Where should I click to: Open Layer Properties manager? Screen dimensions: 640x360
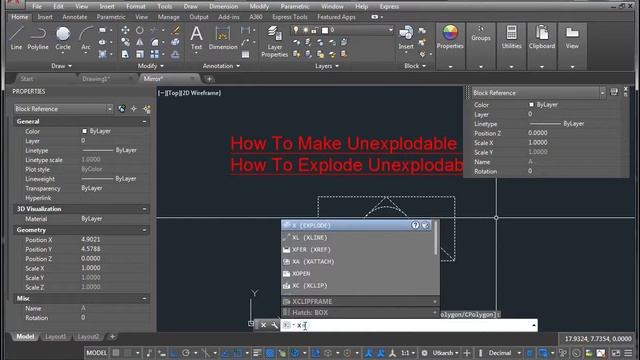[x=275, y=41]
